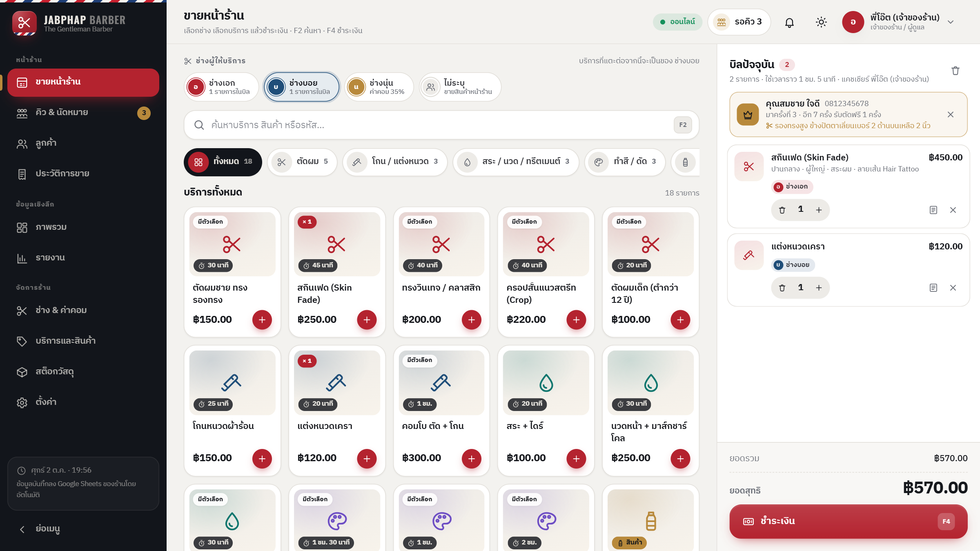Add ทรงวินเทจ / คลาสสิก with the plus button

click(472, 320)
